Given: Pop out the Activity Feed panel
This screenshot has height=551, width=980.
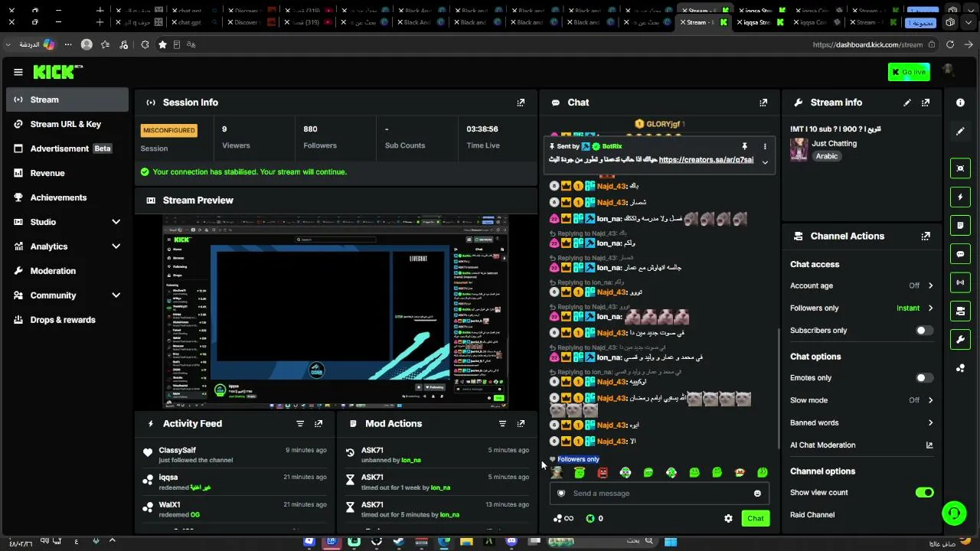Looking at the screenshot, I should click(318, 423).
